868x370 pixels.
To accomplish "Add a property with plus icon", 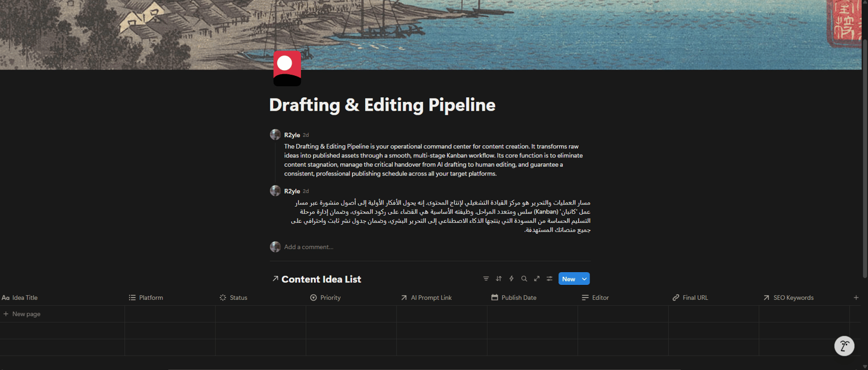I will tap(856, 298).
